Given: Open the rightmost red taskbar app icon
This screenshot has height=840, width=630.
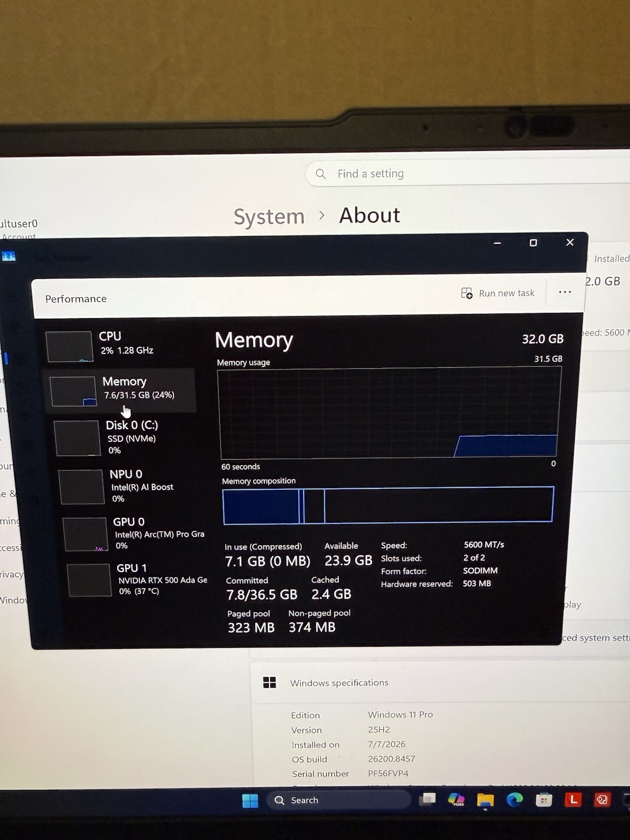Looking at the screenshot, I should [x=602, y=800].
